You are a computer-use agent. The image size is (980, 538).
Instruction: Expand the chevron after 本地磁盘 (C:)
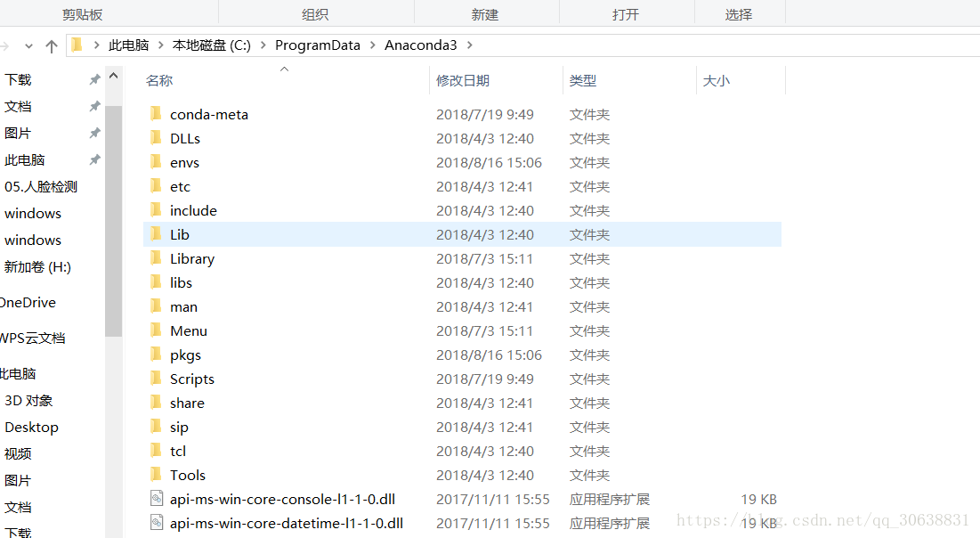point(263,45)
